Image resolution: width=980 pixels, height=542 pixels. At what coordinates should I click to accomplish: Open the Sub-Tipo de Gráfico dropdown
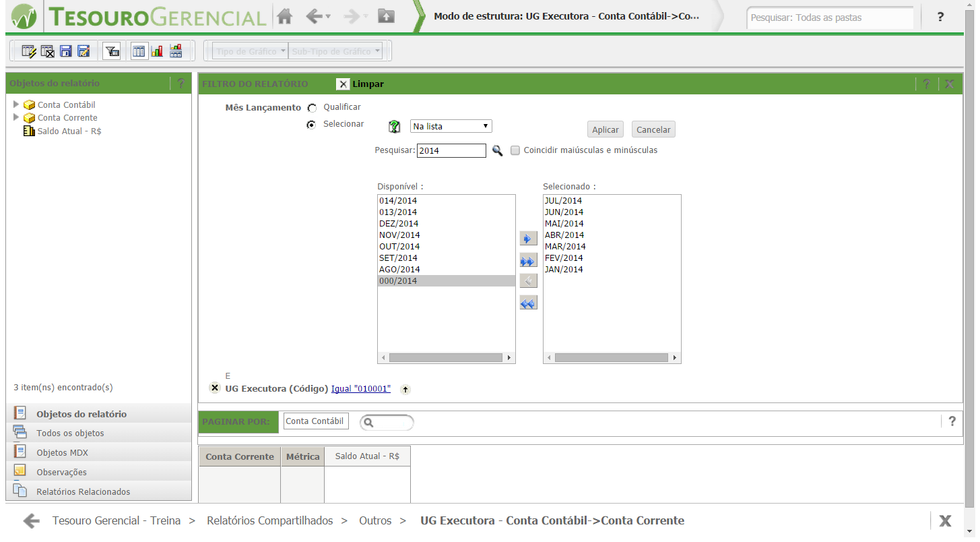(336, 51)
